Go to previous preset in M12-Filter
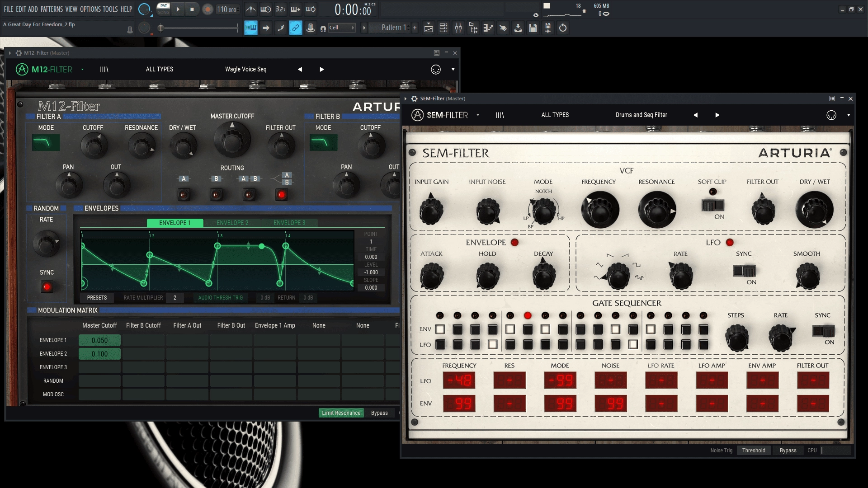 pyautogui.click(x=300, y=70)
